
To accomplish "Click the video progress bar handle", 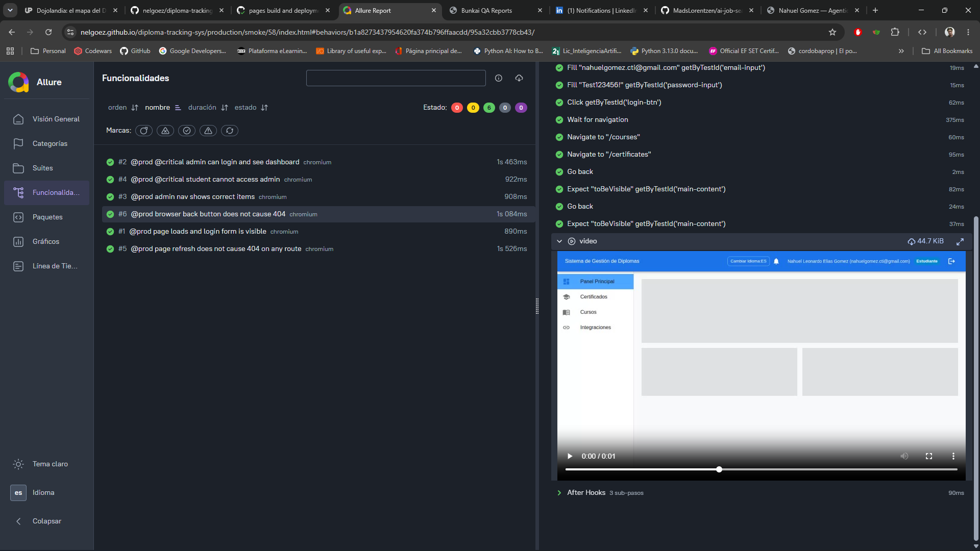I will [719, 469].
